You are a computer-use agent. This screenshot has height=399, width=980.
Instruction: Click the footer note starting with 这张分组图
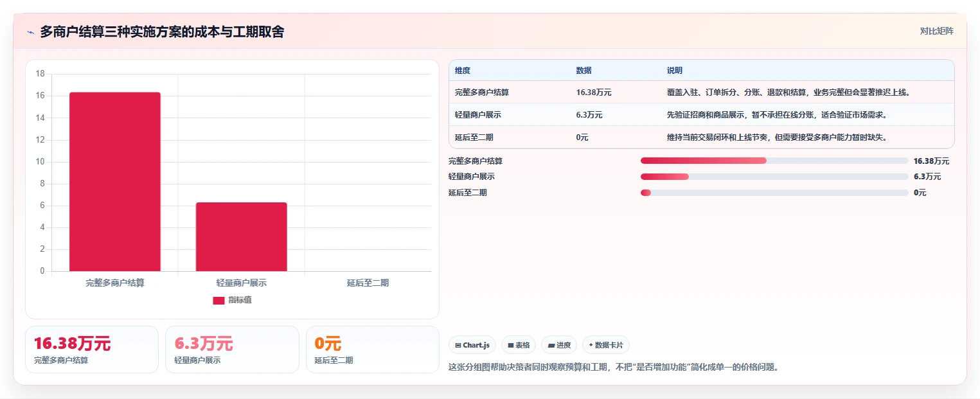[x=614, y=368]
